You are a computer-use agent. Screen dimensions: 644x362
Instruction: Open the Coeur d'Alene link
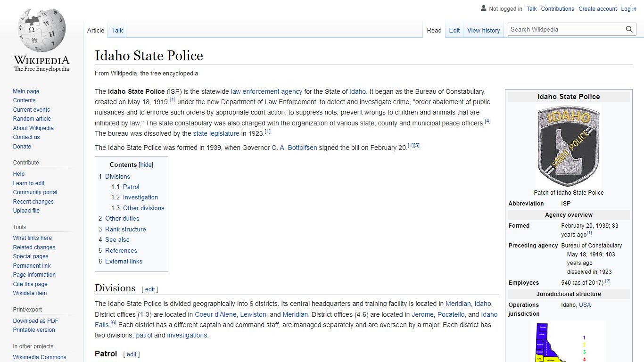point(215,314)
